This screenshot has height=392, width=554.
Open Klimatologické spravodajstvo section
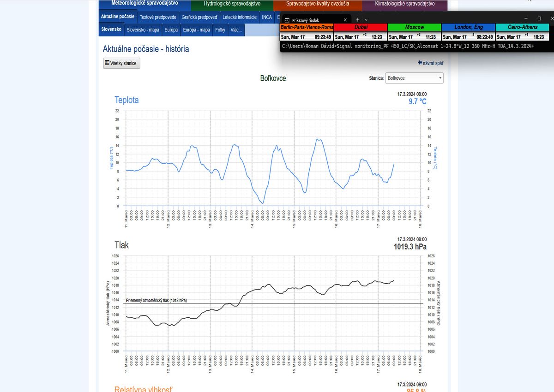click(x=404, y=4)
